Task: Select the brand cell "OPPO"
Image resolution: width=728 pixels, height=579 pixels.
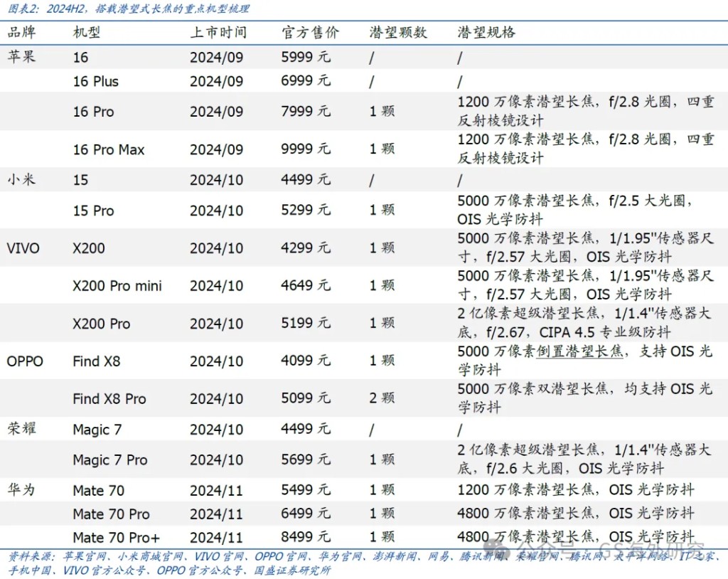Action: tap(25, 361)
